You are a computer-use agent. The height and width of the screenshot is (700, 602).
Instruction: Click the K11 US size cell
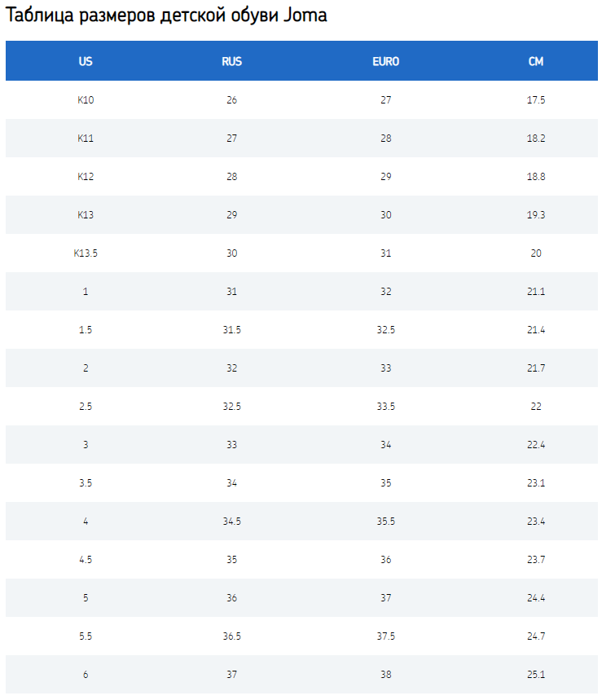click(86, 139)
